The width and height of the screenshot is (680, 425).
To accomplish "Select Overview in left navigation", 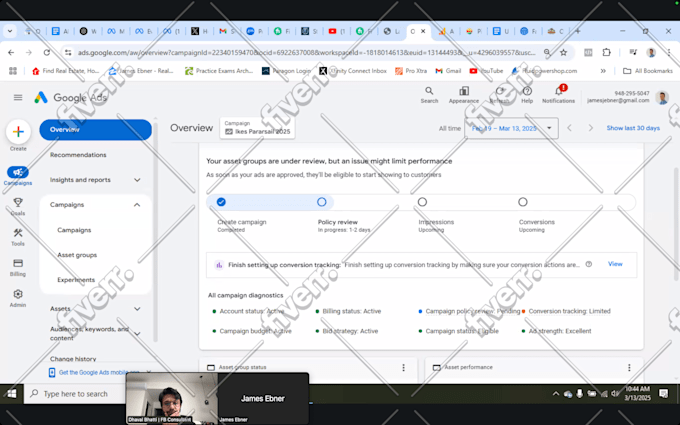I will (x=95, y=130).
